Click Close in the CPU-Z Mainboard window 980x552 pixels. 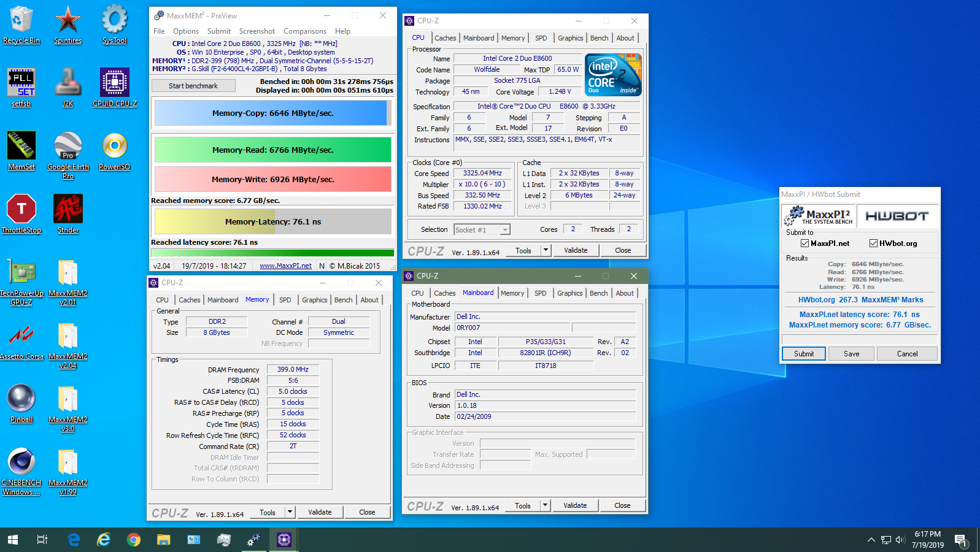[x=622, y=505]
